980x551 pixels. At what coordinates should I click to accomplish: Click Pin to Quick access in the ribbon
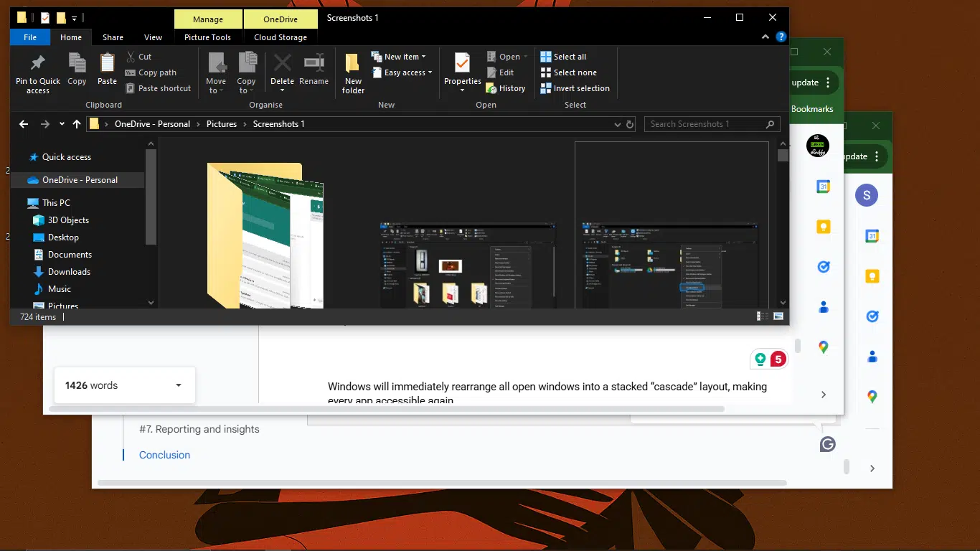click(38, 72)
